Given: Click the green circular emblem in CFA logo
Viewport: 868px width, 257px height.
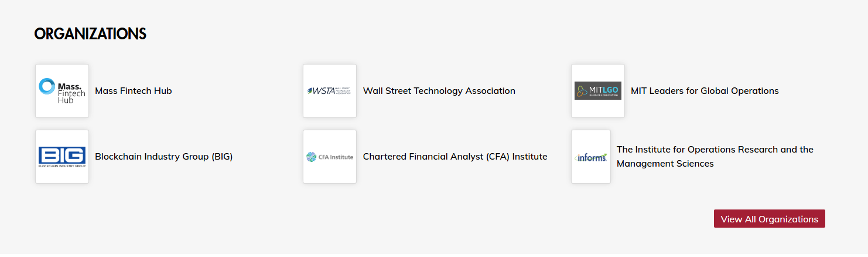Looking at the screenshot, I should pos(311,157).
